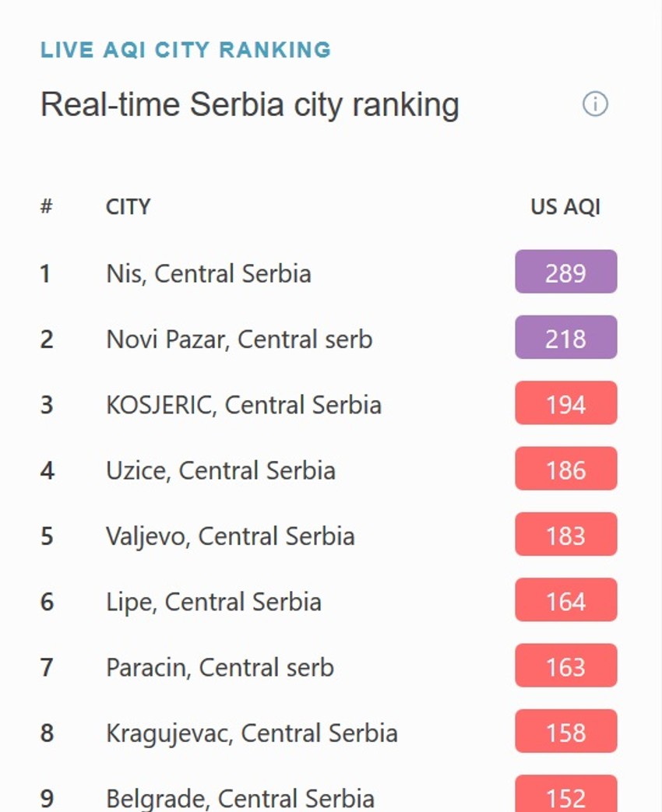Click the 218 AQI badge for Novi Pazar
Screen dimensions: 662x812
coord(565,338)
